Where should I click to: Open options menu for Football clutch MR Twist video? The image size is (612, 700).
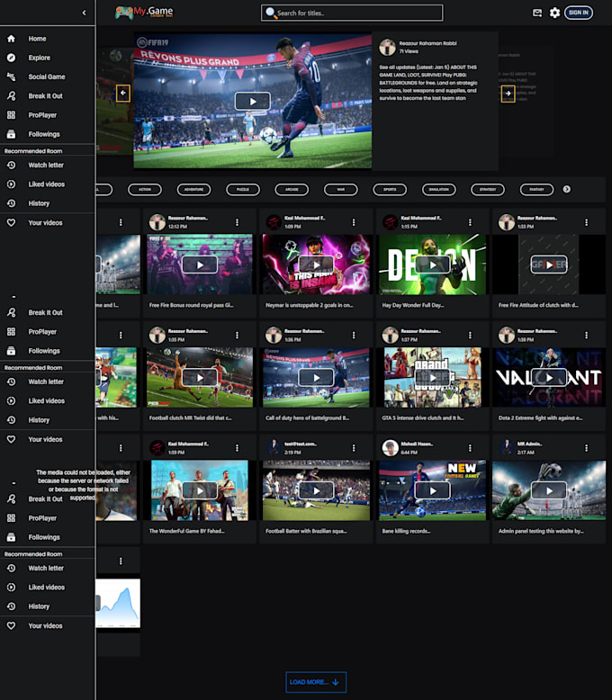[238, 336]
